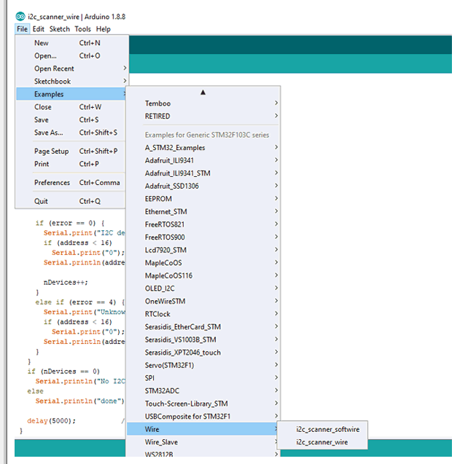Open Serasidis_VS1003B_STM examples
Image resolution: width=476 pixels, height=464 pixels.
203,339
